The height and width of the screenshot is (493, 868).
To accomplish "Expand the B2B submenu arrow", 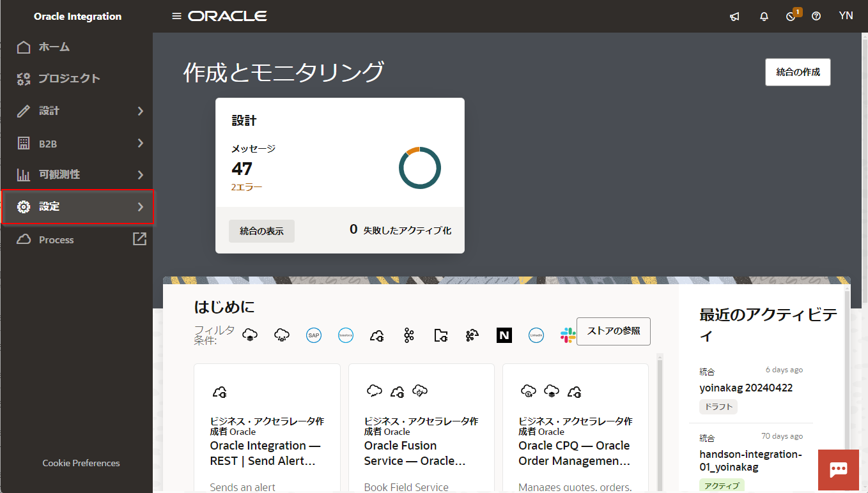I will 141,144.
